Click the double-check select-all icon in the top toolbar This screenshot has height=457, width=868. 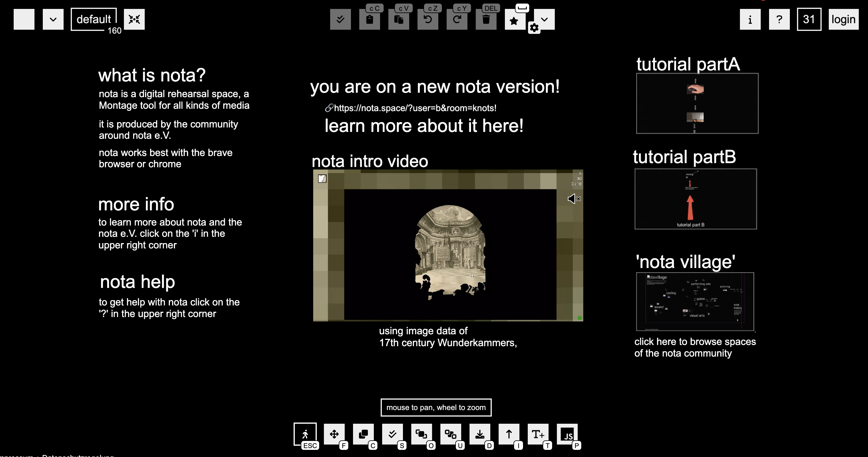click(340, 19)
